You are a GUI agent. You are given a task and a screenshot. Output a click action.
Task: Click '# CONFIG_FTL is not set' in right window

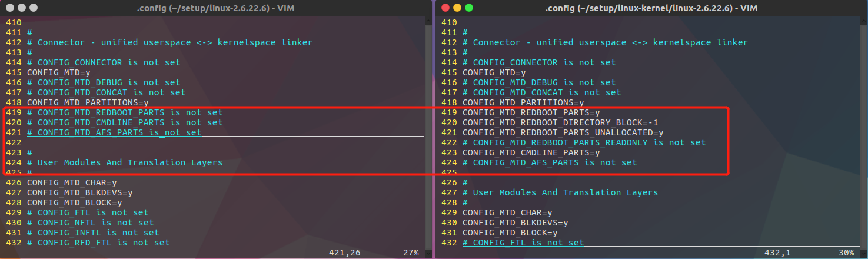coord(523,243)
